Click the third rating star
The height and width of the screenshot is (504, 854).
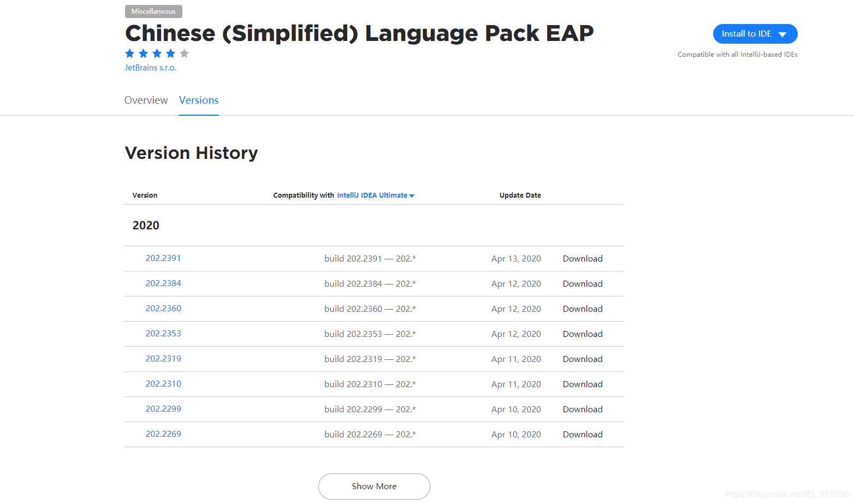pyautogui.click(x=143, y=53)
